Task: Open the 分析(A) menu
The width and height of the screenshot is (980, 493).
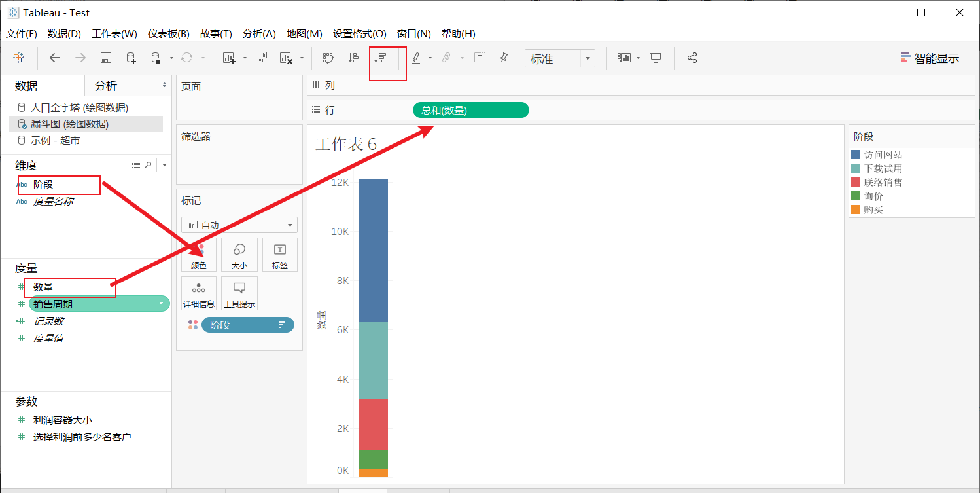Action: point(259,33)
